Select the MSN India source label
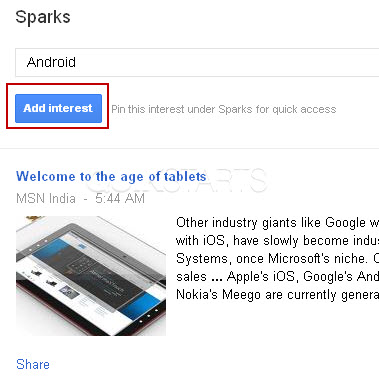This screenshot has height=383, width=379. pos(46,199)
